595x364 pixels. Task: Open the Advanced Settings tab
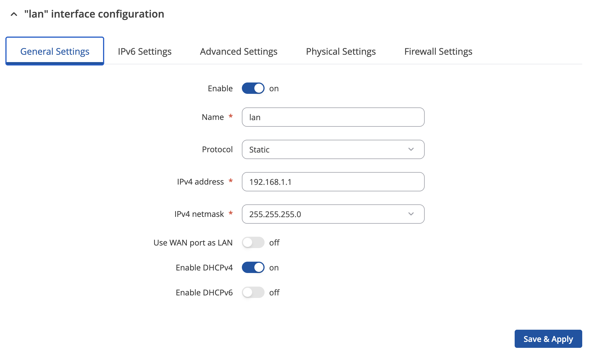point(238,51)
